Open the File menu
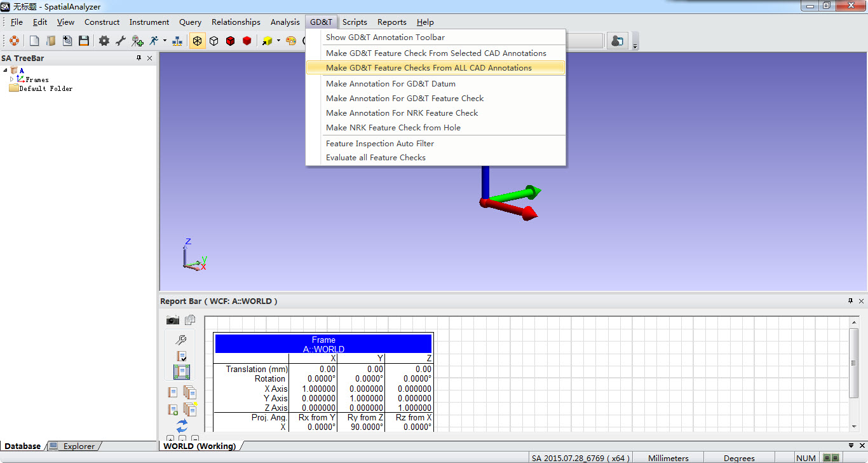868x463 pixels. (x=17, y=22)
